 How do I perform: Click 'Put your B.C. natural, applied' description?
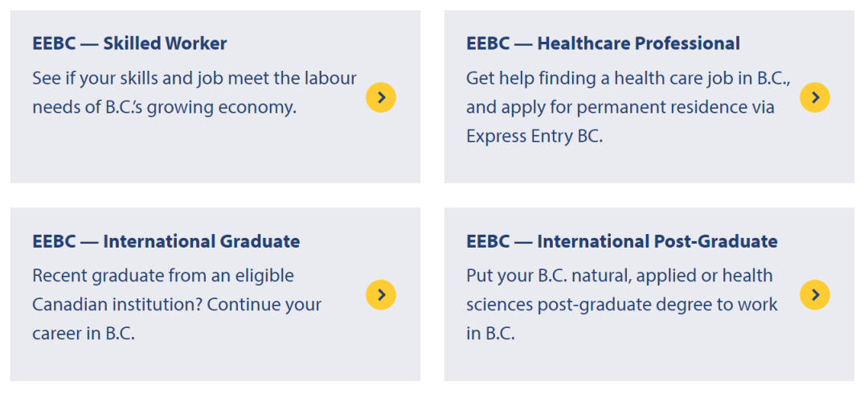[x=619, y=276]
